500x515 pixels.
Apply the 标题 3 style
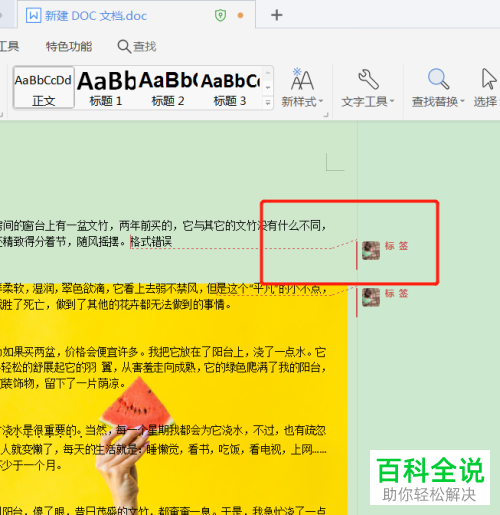coord(230,89)
